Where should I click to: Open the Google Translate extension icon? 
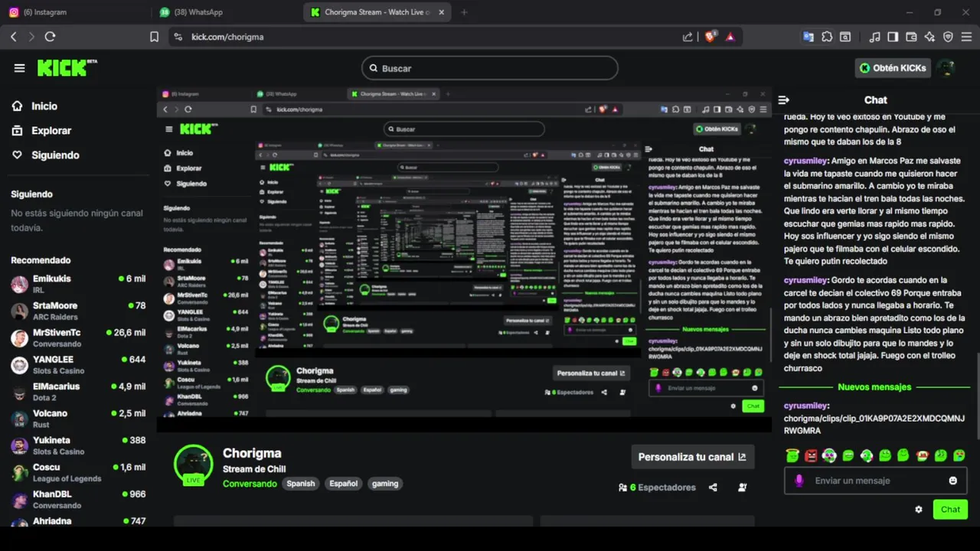(x=808, y=37)
